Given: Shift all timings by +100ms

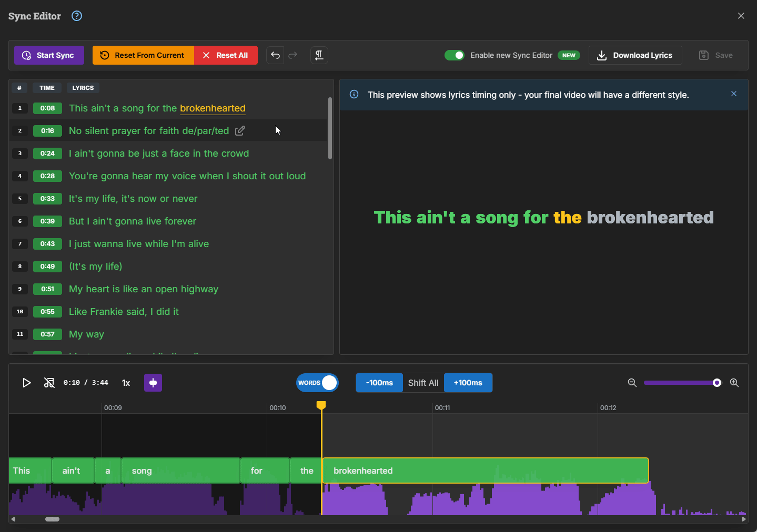Looking at the screenshot, I should pos(468,383).
